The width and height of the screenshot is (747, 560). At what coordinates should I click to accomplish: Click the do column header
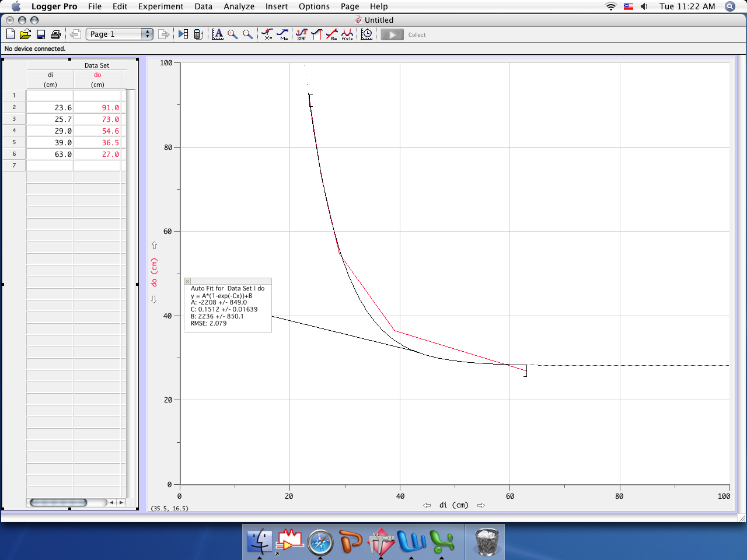coord(97,75)
